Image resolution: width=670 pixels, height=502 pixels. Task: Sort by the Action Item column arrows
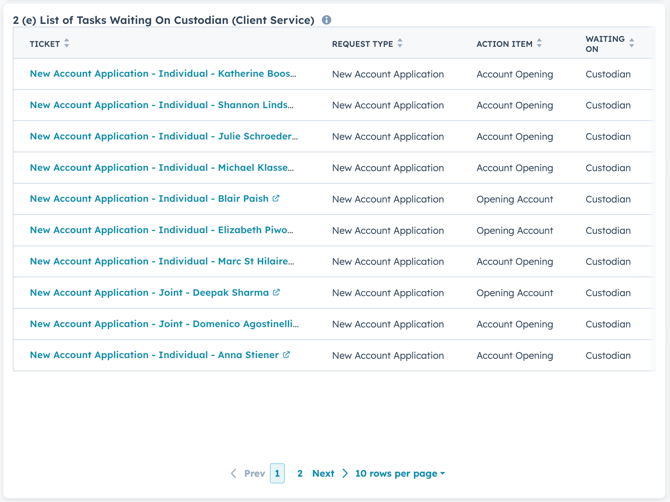point(539,43)
